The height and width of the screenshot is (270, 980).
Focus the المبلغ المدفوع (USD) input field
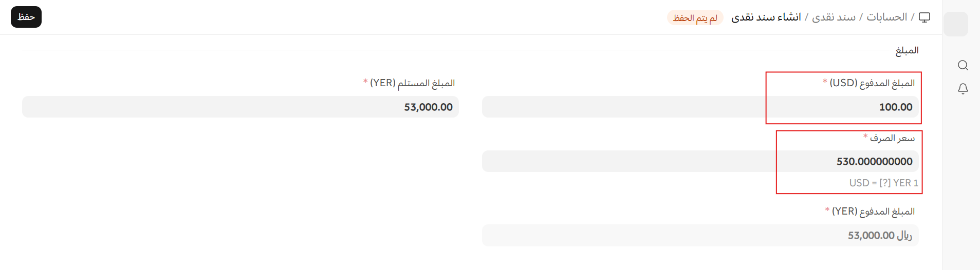pos(700,107)
